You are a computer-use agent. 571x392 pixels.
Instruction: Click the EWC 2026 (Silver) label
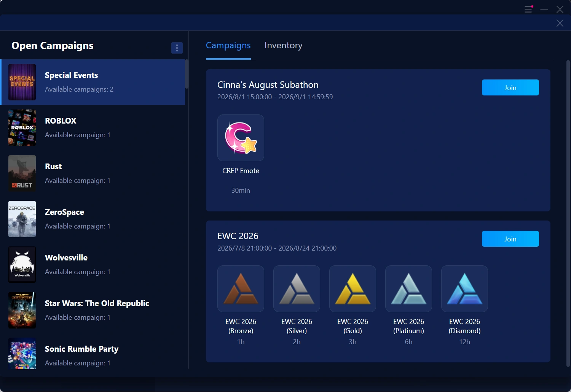(297, 326)
